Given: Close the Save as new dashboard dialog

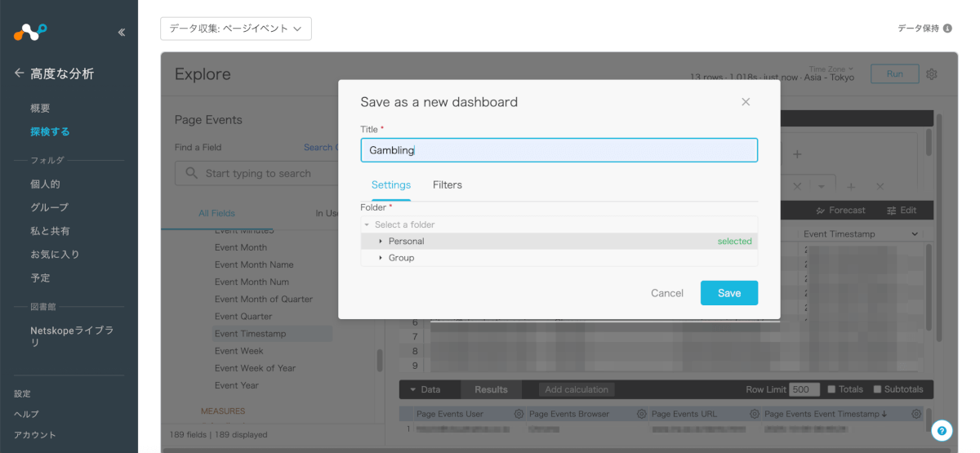Looking at the screenshot, I should 745,102.
